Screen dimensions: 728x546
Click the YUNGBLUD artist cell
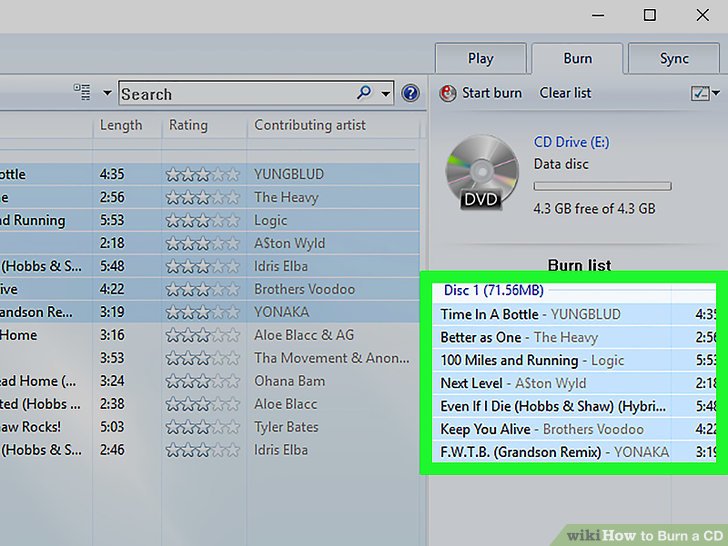tap(289, 174)
